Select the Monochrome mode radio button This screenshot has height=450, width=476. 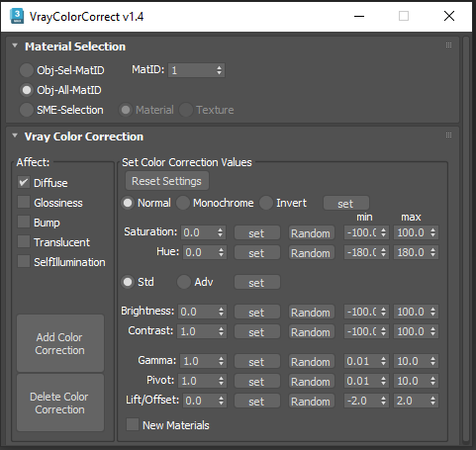tap(183, 203)
